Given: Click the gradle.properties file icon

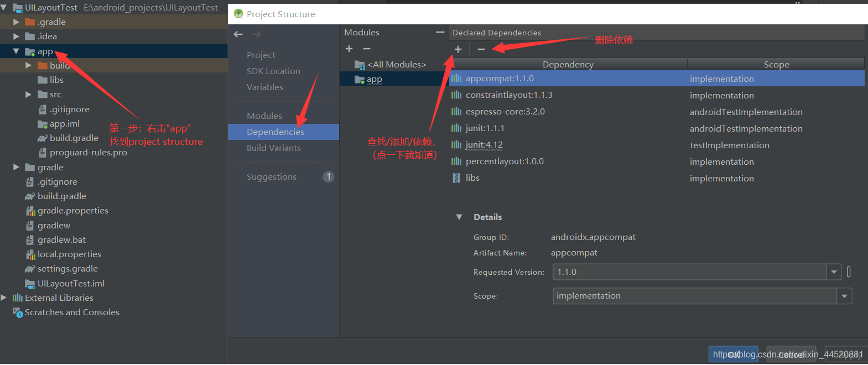Looking at the screenshot, I should 31,211.
